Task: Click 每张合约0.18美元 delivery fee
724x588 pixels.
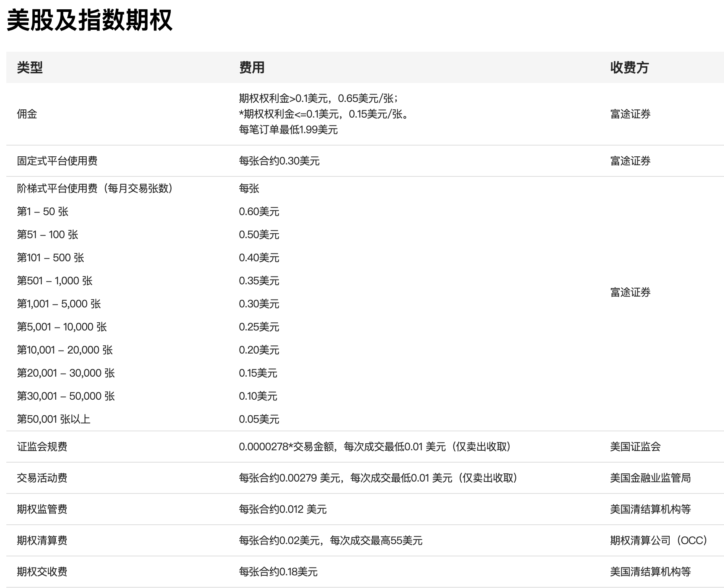Action: click(x=278, y=572)
